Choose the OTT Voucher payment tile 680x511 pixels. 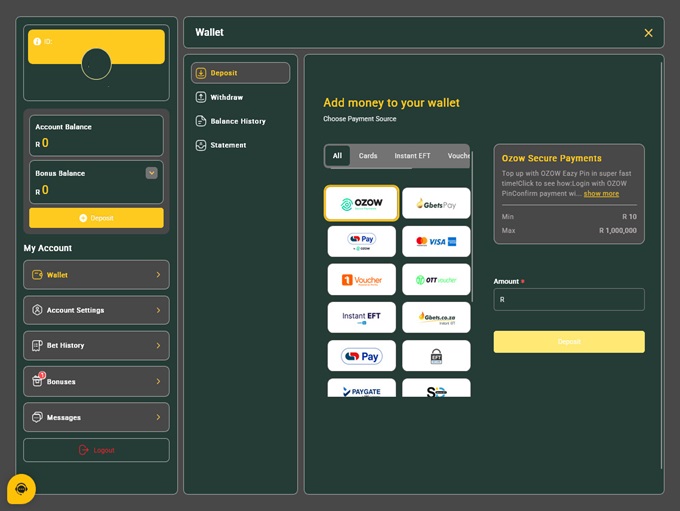[x=436, y=279]
